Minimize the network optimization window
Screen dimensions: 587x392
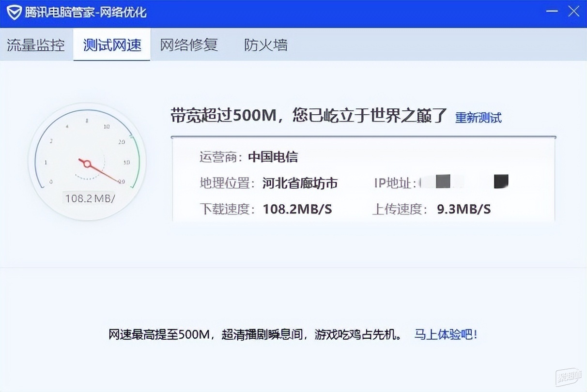click(x=552, y=12)
